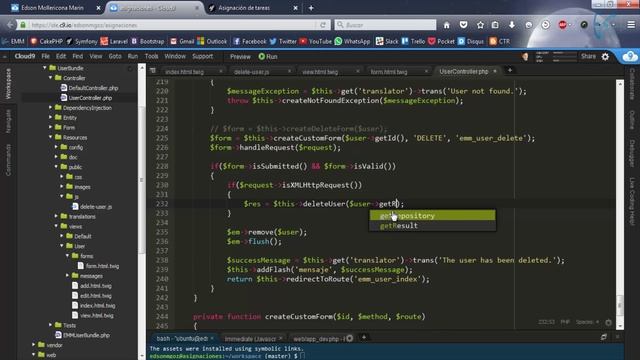The width and height of the screenshot is (640, 360).
Task: Open the Goto menu
Action: (115, 56)
